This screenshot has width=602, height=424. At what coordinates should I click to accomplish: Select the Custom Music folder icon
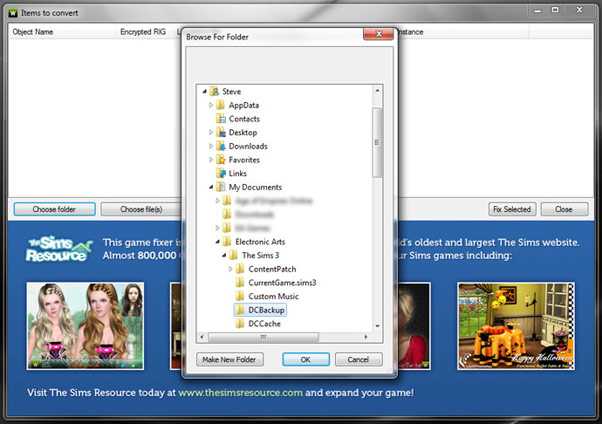pos(240,297)
